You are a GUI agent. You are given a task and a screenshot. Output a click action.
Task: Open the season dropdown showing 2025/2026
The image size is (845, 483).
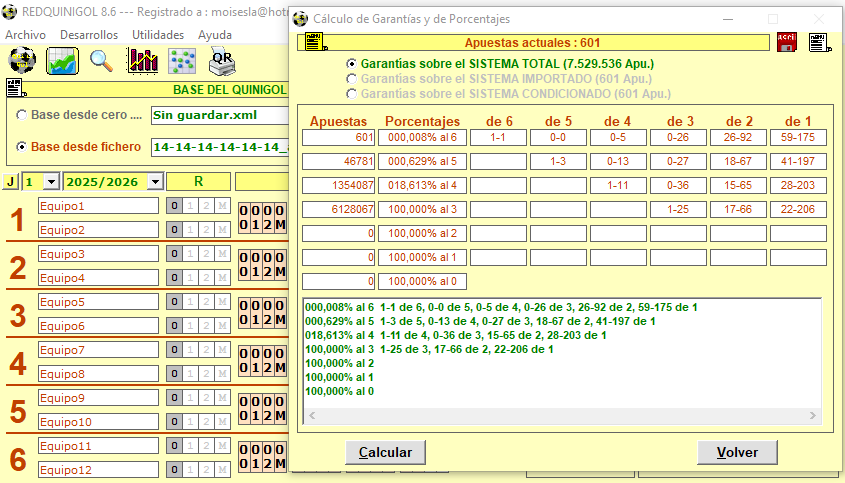coord(155,182)
